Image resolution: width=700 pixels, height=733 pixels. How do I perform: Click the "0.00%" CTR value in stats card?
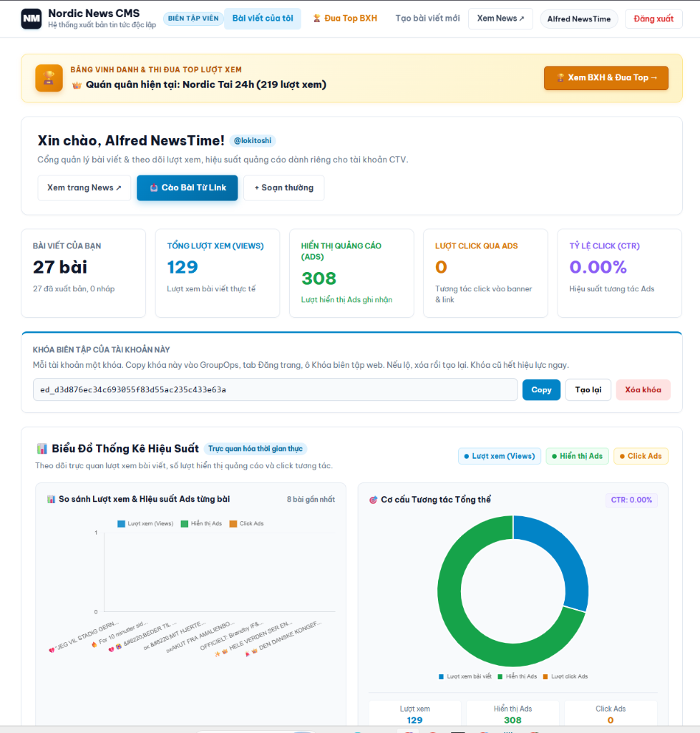598,268
